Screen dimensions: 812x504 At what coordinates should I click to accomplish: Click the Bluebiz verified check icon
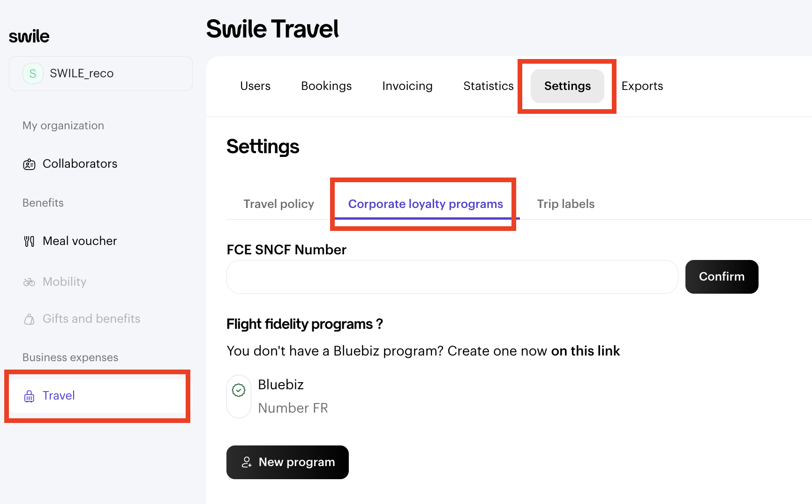[239, 390]
